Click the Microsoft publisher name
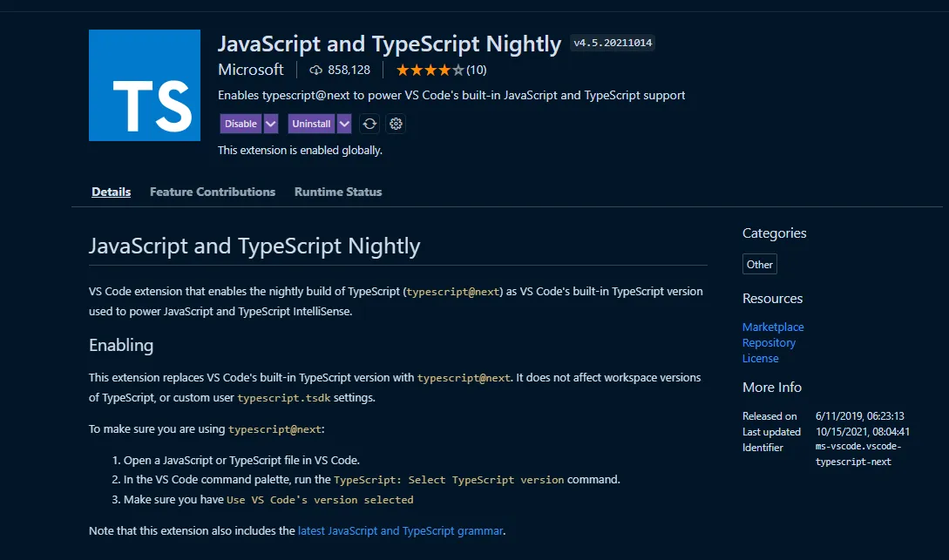This screenshot has width=949, height=560. click(x=251, y=70)
